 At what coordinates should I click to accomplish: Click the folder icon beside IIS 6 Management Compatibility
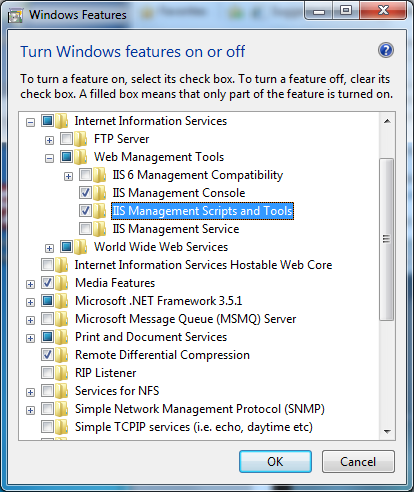[x=100, y=175]
